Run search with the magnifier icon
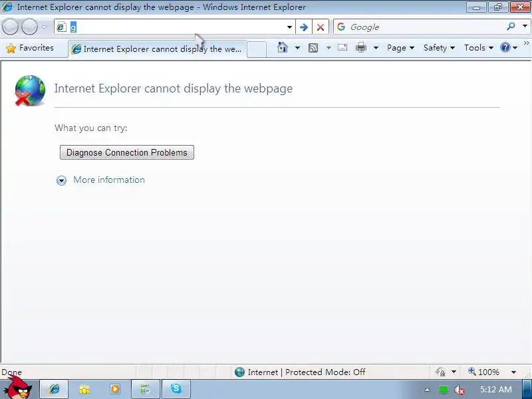 pyautogui.click(x=511, y=27)
